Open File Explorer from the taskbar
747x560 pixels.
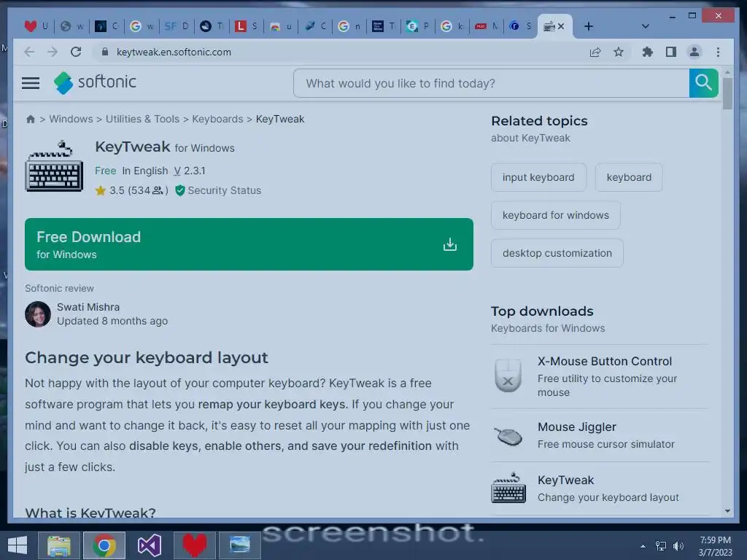coord(59,545)
